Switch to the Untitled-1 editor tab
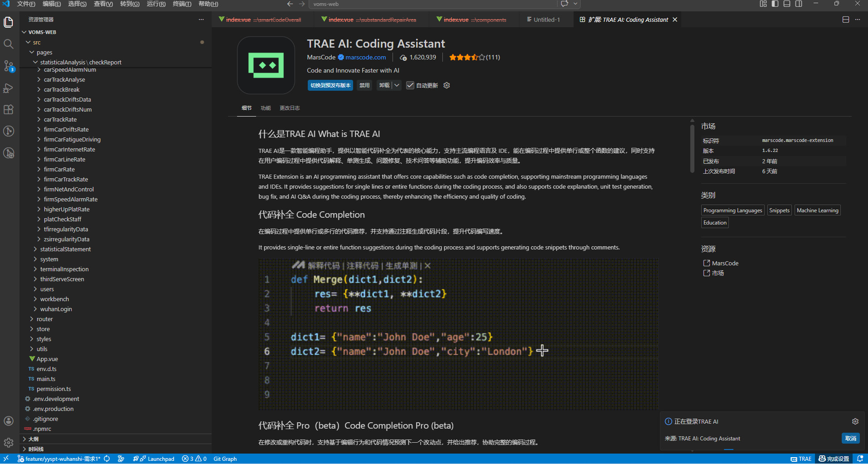This screenshot has width=868, height=464. [x=547, y=20]
